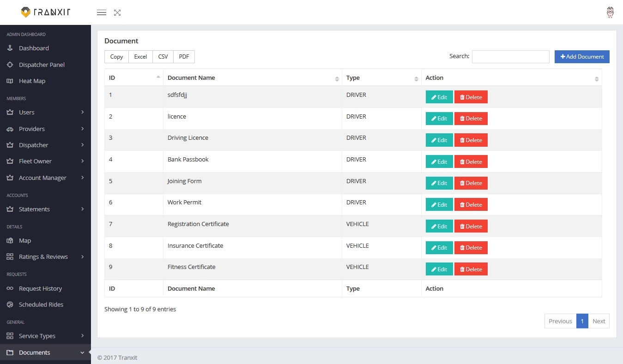
Task: Click the Scheduled Rides clock icon
Action: pyautogui.click(x=10, y=304)
